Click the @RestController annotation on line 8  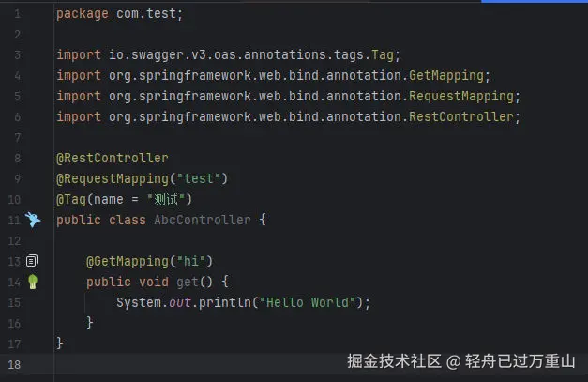tap(113, 158)
